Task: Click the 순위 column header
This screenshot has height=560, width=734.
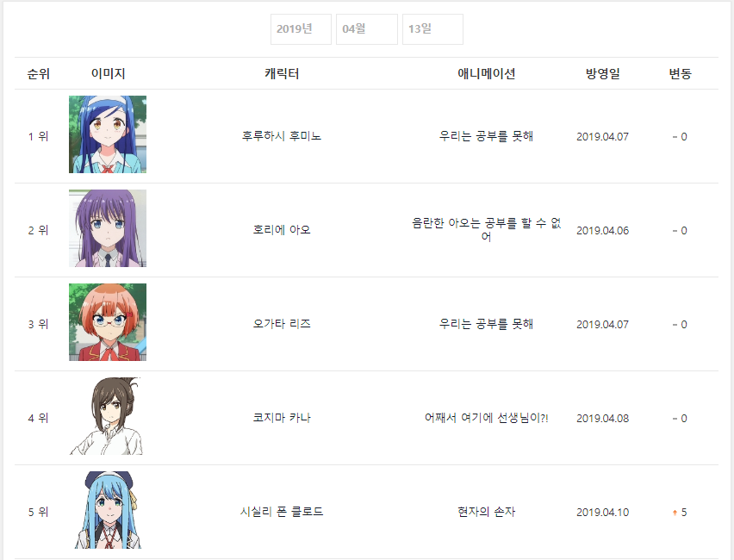Action: point(39,74)
